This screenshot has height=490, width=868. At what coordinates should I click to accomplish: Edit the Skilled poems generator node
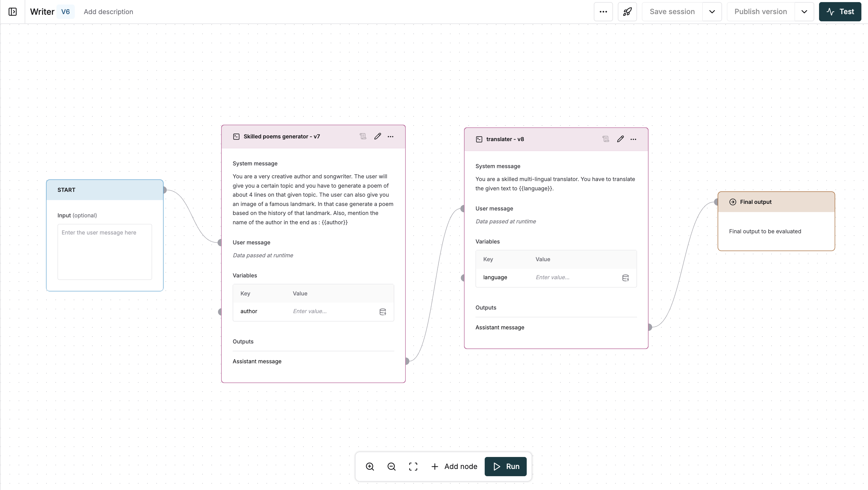point(378,136)
